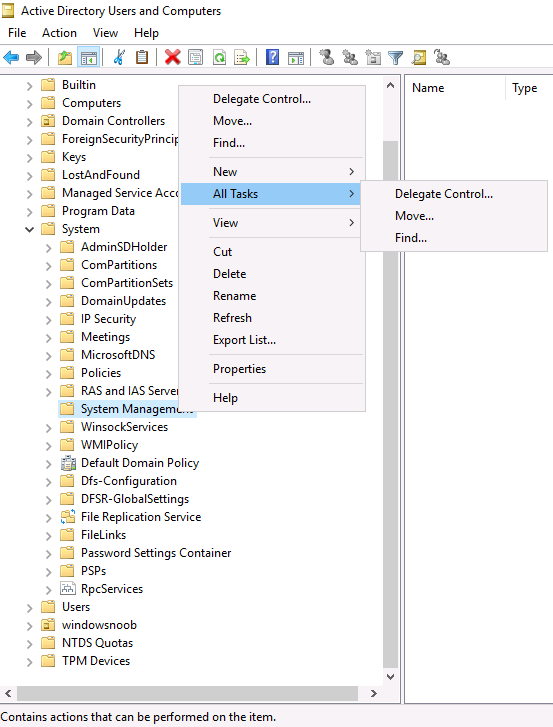Viewport: 553px width, 727px height.
Task: Expand the AdminSDHolder node
Action: pos(48,247)
